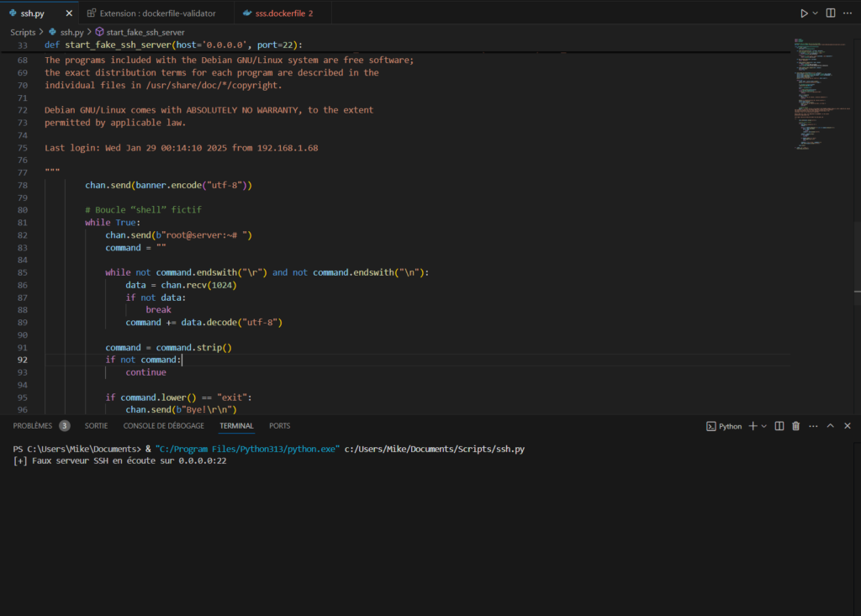The width and height of the screenshot is (861, 616).
Task: Click the python.exe path in terminal
Action: tap(248, 449)
